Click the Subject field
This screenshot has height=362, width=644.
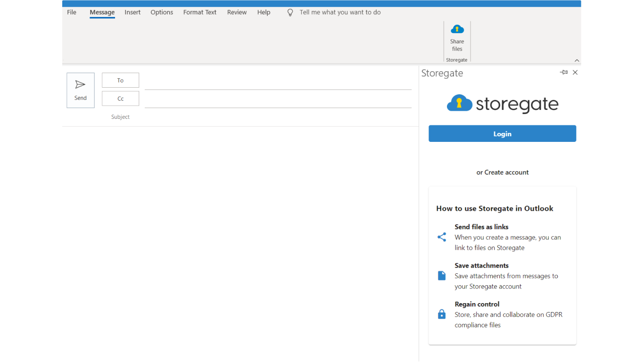278,117
